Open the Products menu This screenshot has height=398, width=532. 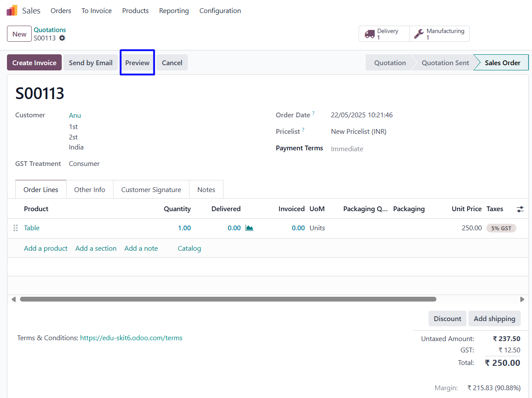click(x=135, y=11)
